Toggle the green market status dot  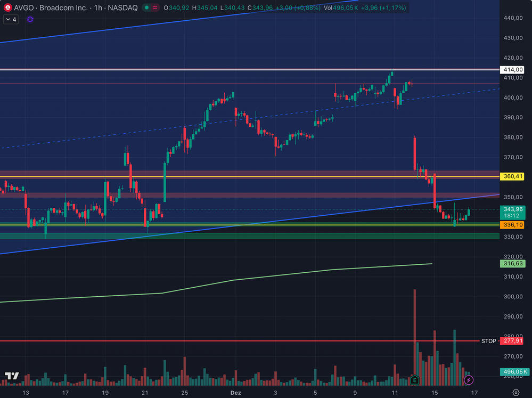(x=145, y=8)
